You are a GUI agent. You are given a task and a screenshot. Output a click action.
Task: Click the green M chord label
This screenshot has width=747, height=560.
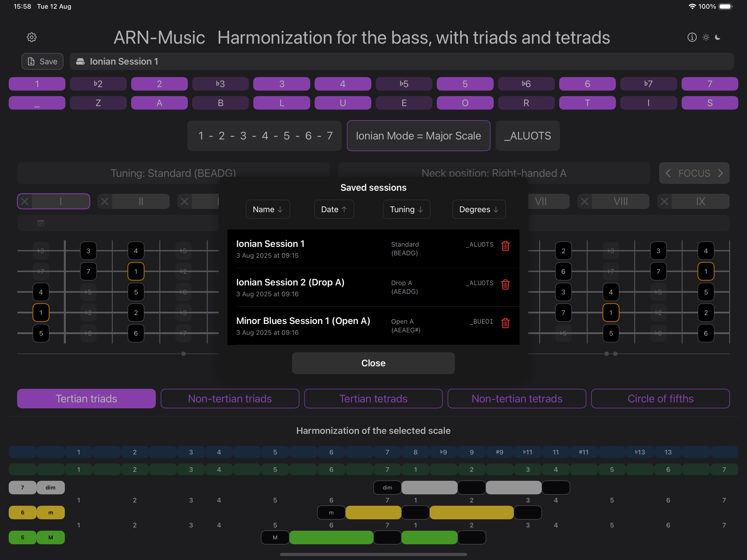pos(51,537)
